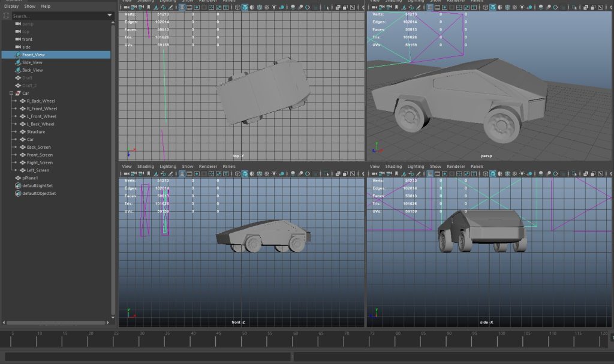Image resolution: width=614 pixels, height=364 pixels.
Task: Open Camera Attributes icon in front panel toolbar
Action: pyautogui.click(x=141, y=173)
